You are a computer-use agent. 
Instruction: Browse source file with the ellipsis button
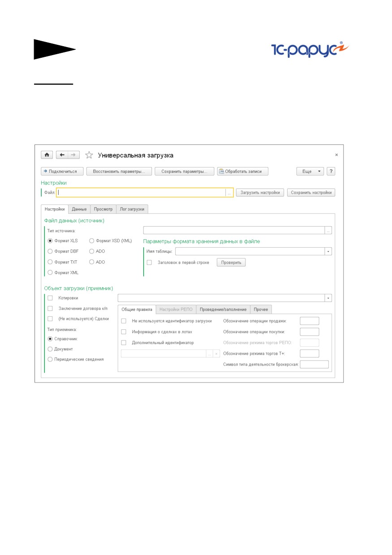click(x=328, y=230)
